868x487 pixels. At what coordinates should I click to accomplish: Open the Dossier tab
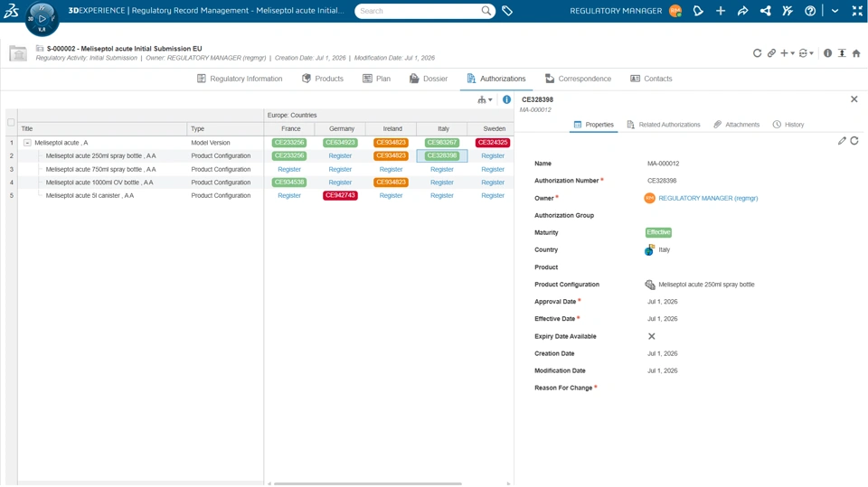pyautogui.click(x=429, y=79)
